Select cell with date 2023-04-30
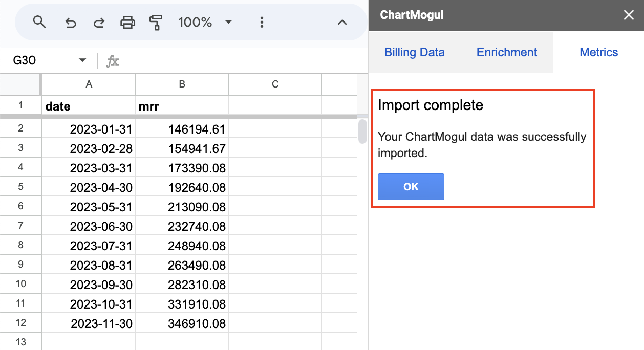 [89, 187]
